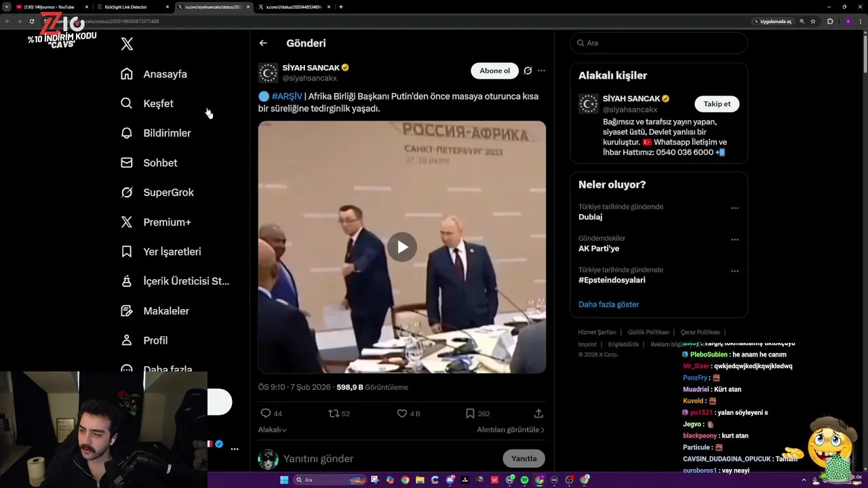868x488 pixels.
Task: Open İçerik Üreticisi Studio item
Action: pos(174,281)
